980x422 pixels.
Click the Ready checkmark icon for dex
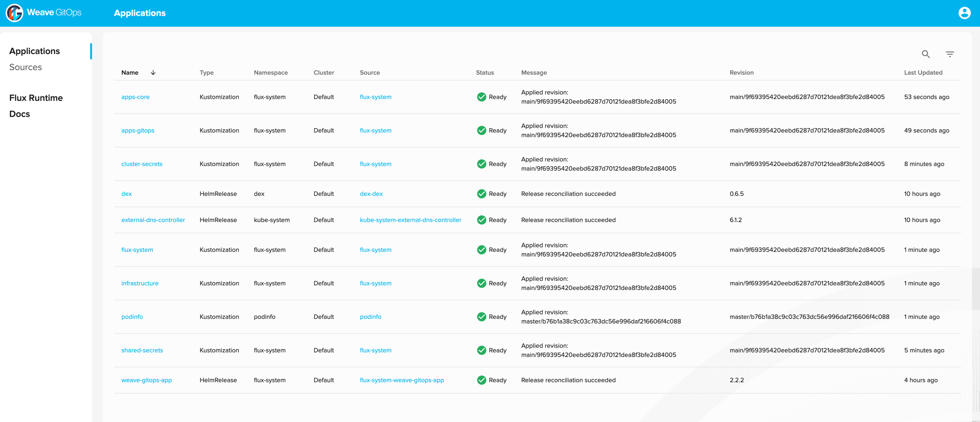[482, 194]
